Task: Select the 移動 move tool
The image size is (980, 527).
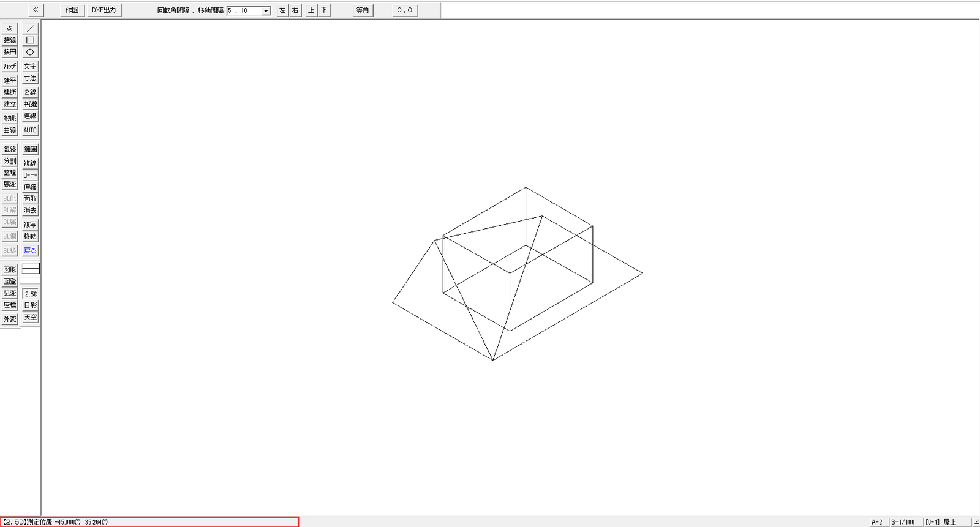Action: 30,236
